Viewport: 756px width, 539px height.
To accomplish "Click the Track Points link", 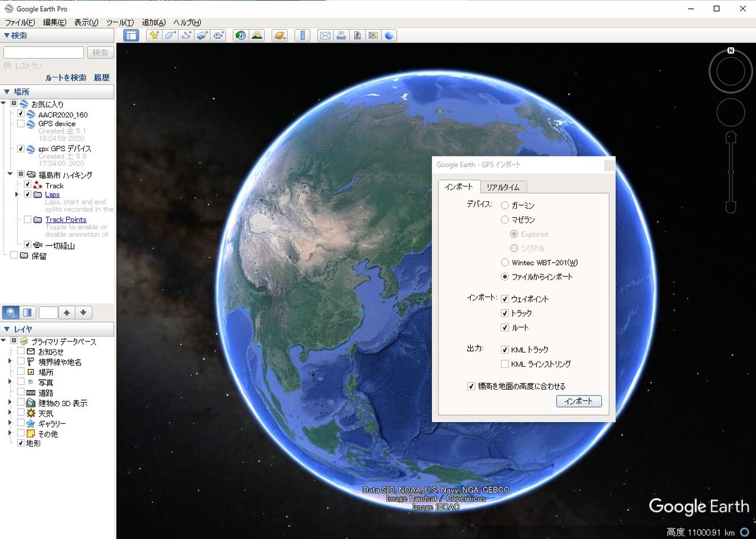I will coord(66,219).
